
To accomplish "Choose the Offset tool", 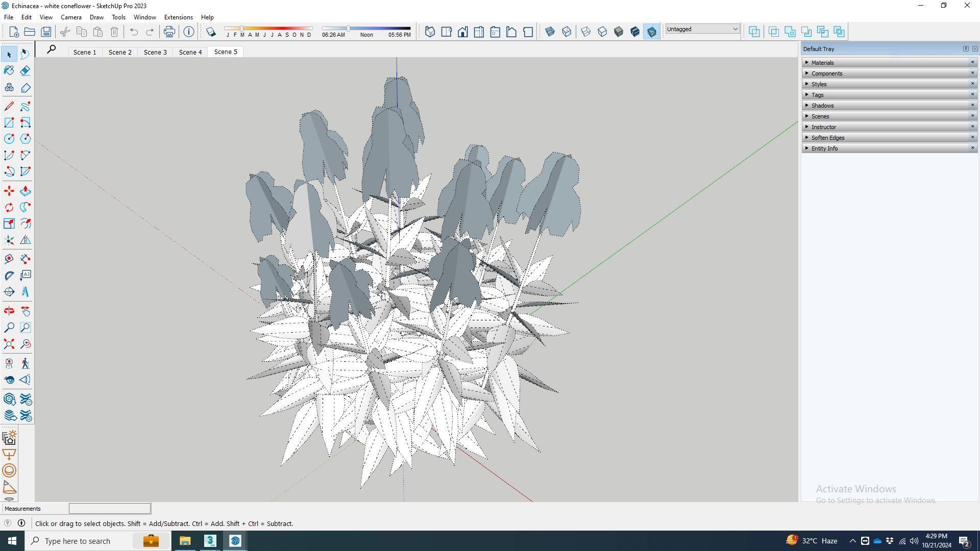I will pyautogui.click(x=26, y=223).
